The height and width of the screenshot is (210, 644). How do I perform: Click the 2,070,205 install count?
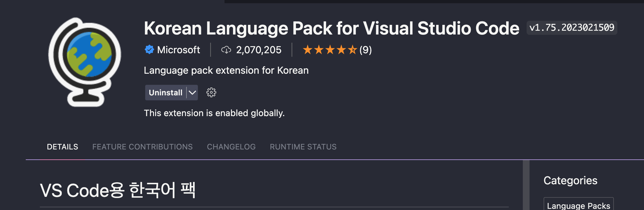pos(259,50)
